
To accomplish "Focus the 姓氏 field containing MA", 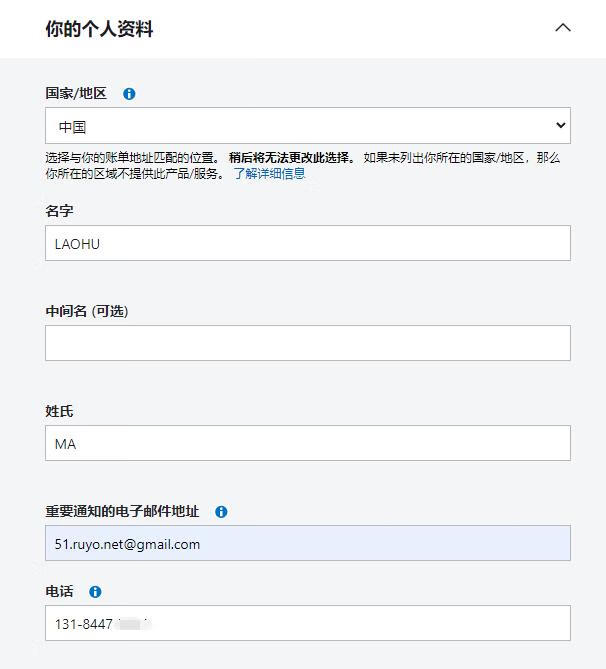I will (x=307, y=443).
